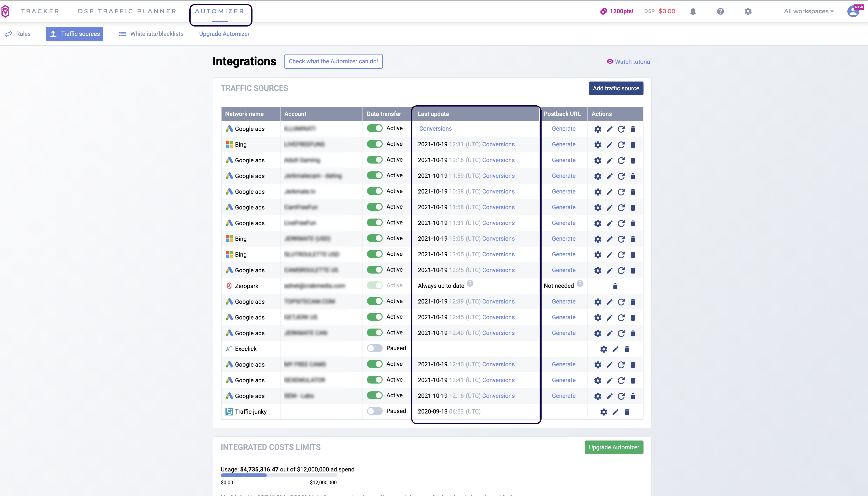The width and height of the screenshot is (868, 496).
Task: Click help icon beside Always up to date
Action: [x=470, y=283]
